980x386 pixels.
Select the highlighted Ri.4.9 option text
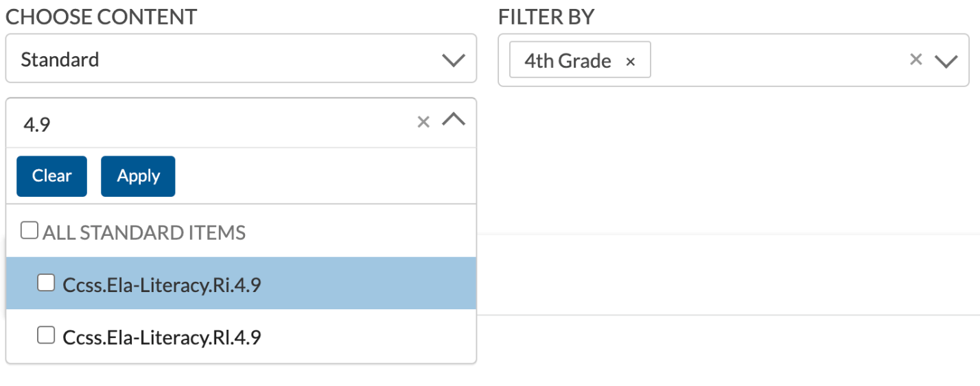pos(162,284)
